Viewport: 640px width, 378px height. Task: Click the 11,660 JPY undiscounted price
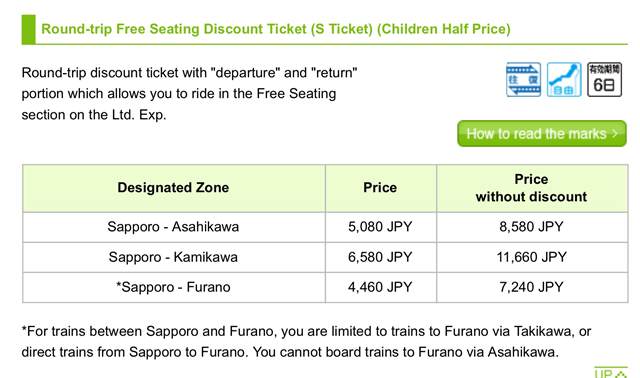coord(532,257)
